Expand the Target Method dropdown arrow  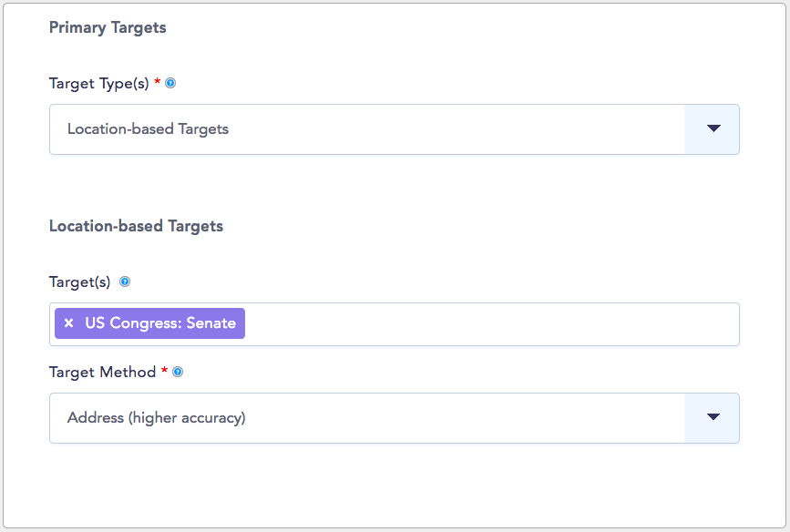click(713, 417)
